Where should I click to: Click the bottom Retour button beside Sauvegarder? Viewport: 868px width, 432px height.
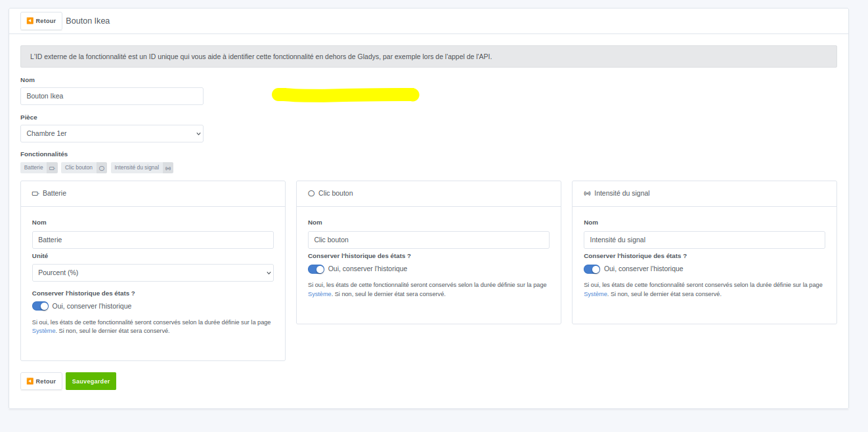click(x=41, y=381)
